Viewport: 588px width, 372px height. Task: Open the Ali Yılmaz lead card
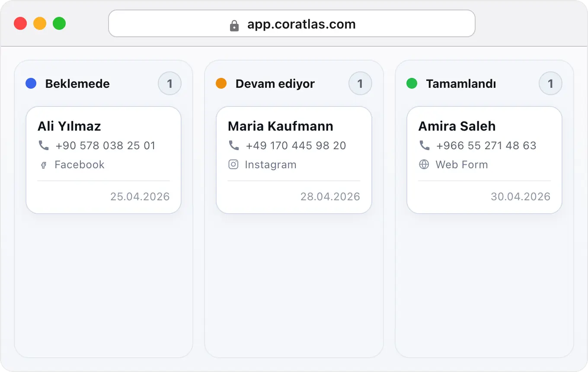tap(104, 160)
